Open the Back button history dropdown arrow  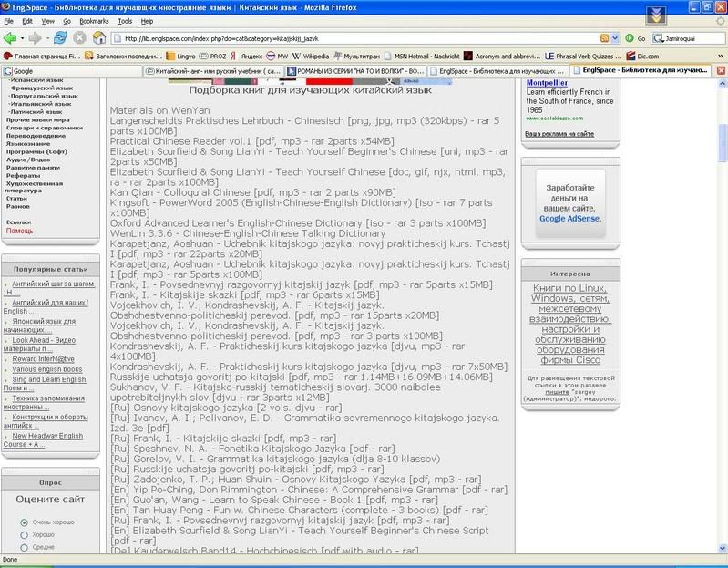pos(21,38)
